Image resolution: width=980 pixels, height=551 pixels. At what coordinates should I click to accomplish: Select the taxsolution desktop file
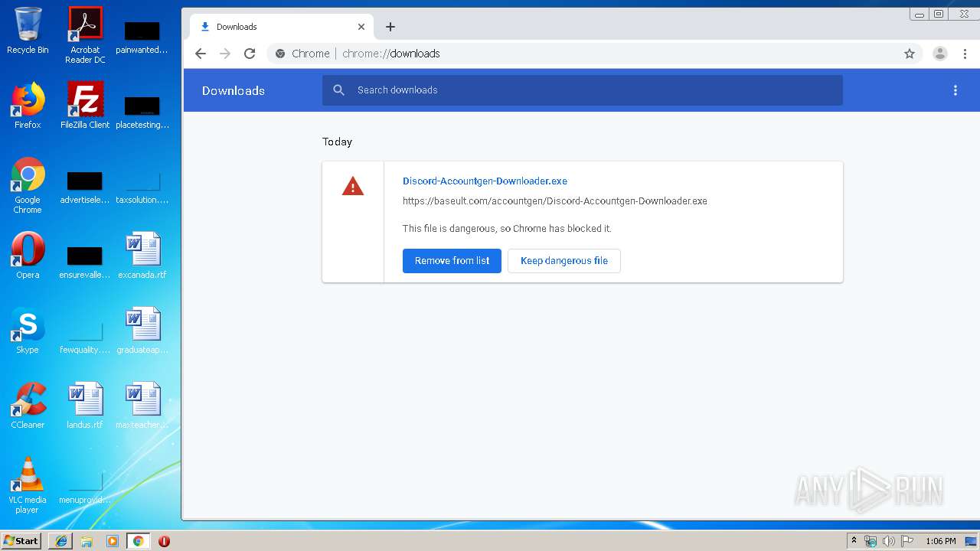click(x=142, y=187)
